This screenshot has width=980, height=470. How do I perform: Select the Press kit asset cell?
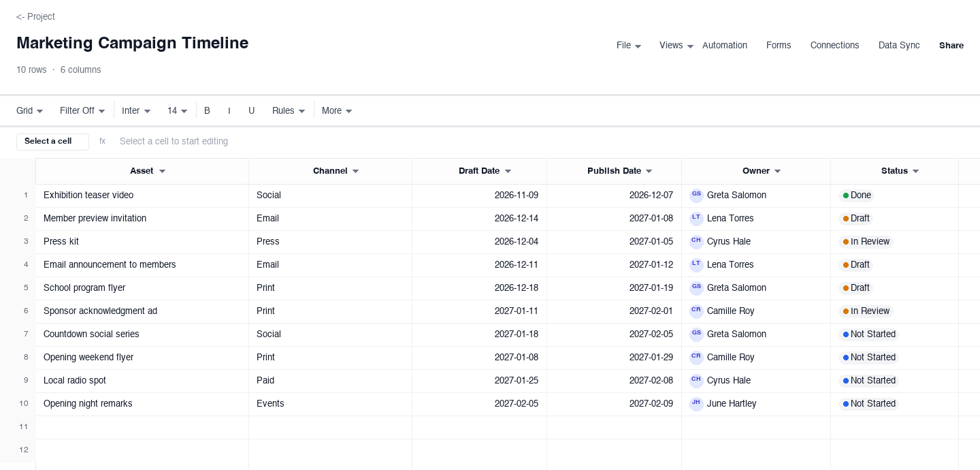142,242
